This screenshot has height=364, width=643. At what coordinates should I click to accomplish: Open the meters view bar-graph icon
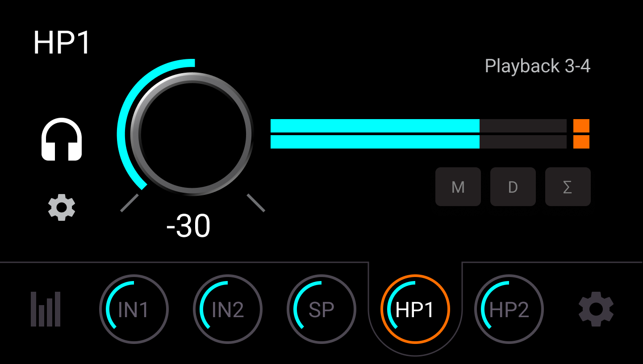click(46, 309)
